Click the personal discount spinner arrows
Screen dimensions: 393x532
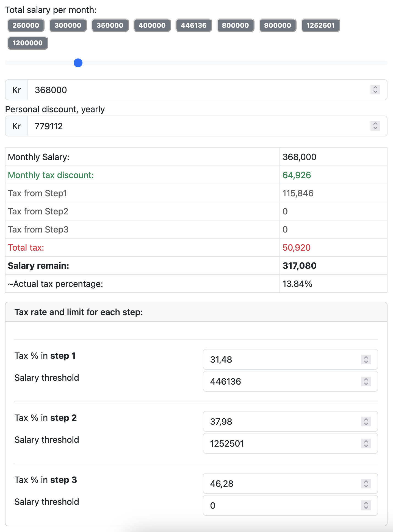click(x=375, y=126)
